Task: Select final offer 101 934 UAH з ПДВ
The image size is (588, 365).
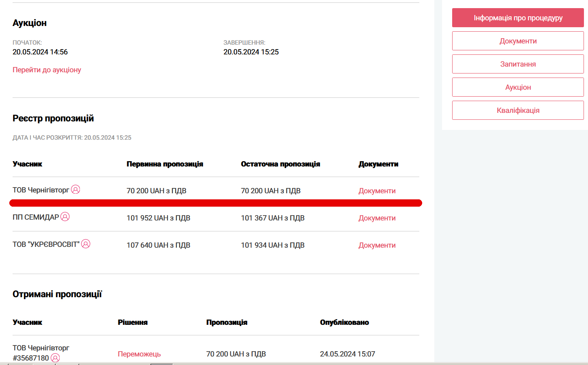Action: point(273,245)
